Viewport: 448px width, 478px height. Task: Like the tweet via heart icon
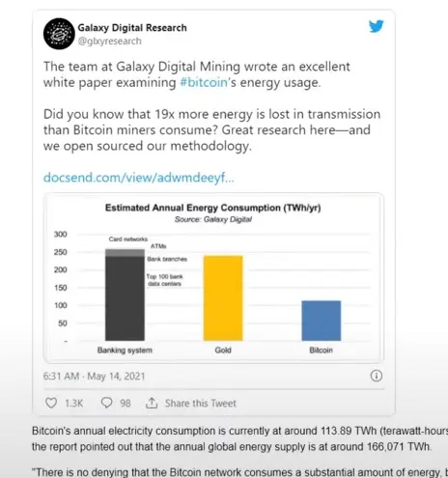[51, 403]
